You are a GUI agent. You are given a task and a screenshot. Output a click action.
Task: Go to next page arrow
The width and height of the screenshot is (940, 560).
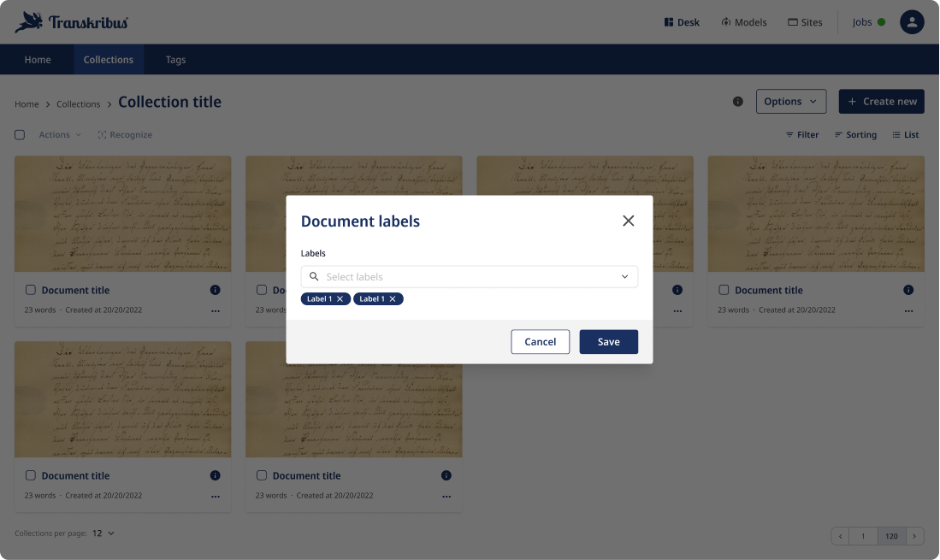pos(914,536)
